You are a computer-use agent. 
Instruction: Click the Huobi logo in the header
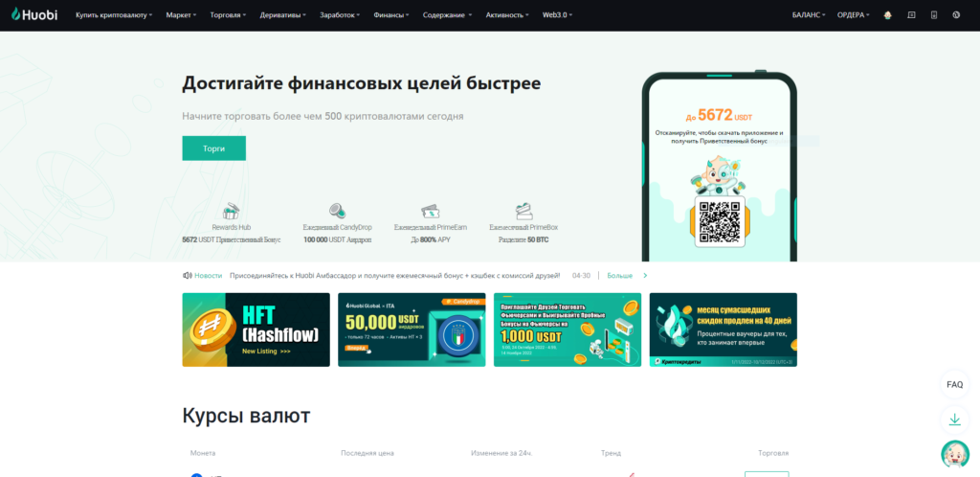click(x=34, y=14)
